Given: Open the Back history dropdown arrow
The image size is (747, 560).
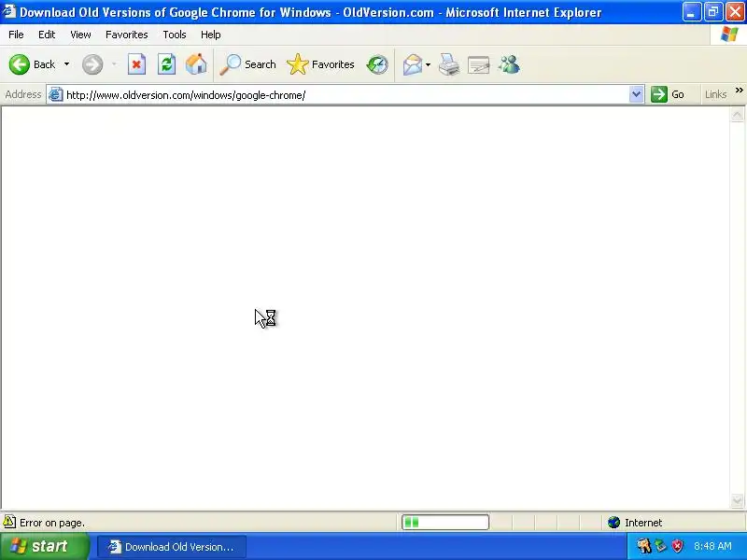Looking at the screenshot, I should (66, 64).
